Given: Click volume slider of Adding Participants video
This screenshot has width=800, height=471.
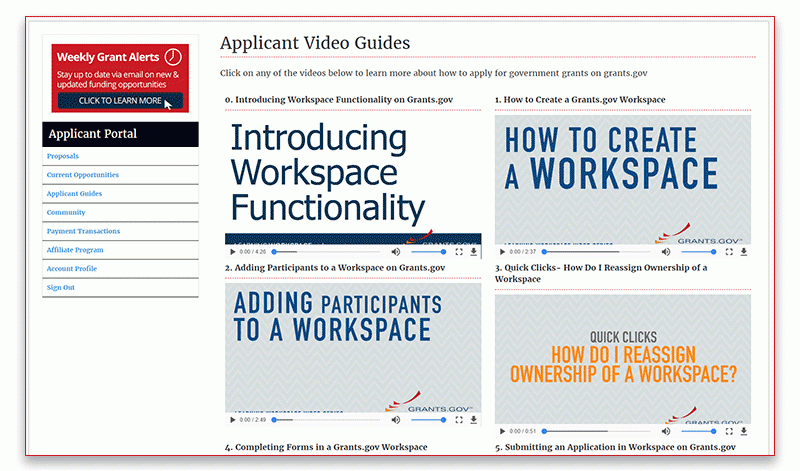Looking at the screenshot, I should pos(428,420).
